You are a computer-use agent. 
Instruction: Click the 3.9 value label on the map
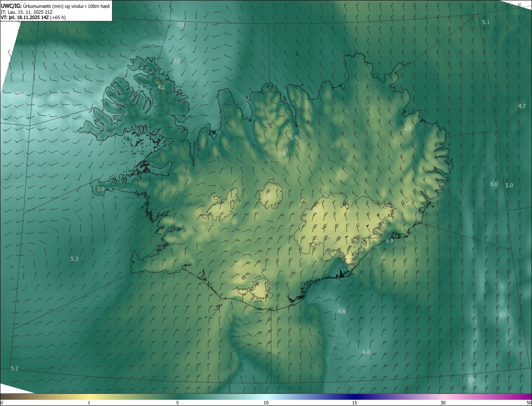tap(101, 189)
